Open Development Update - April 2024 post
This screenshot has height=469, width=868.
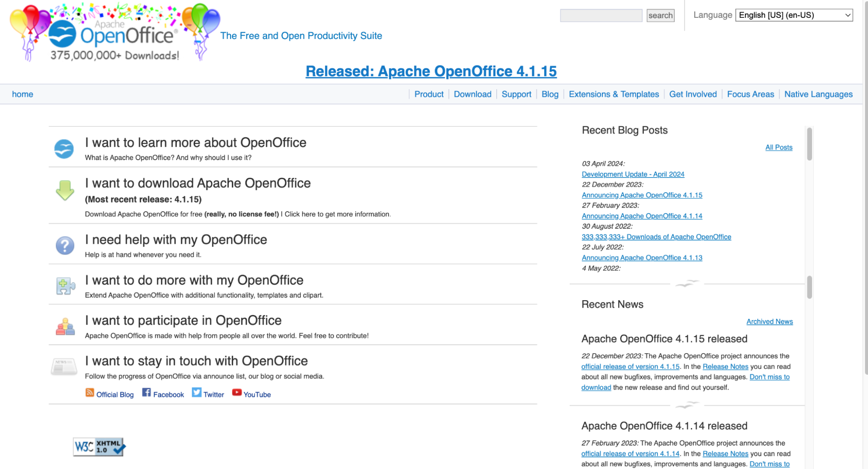pyautogui.click(x=633, y=174)
